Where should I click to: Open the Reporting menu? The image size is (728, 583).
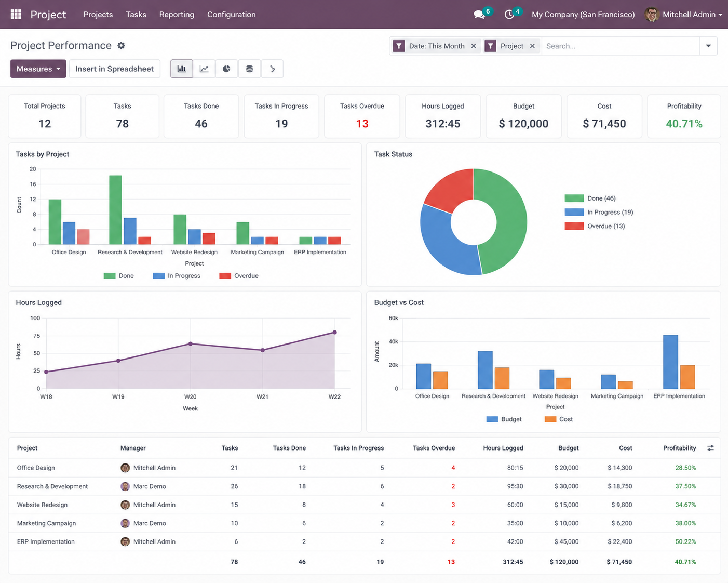(x=177, y=15)
